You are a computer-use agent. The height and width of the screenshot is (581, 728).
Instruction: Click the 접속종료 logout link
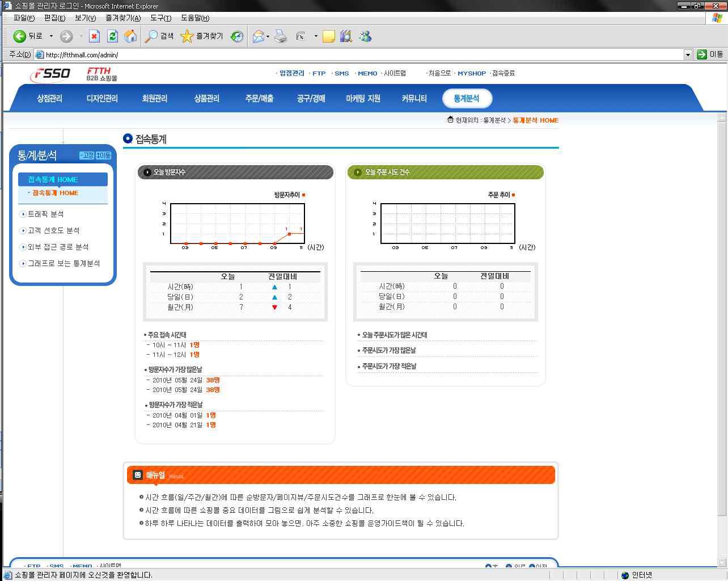click(503, 73)
